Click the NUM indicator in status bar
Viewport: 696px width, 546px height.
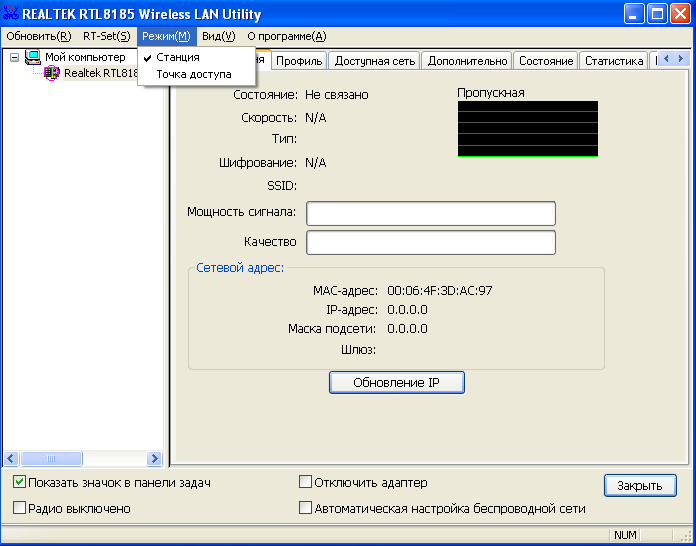pos(625,535)
